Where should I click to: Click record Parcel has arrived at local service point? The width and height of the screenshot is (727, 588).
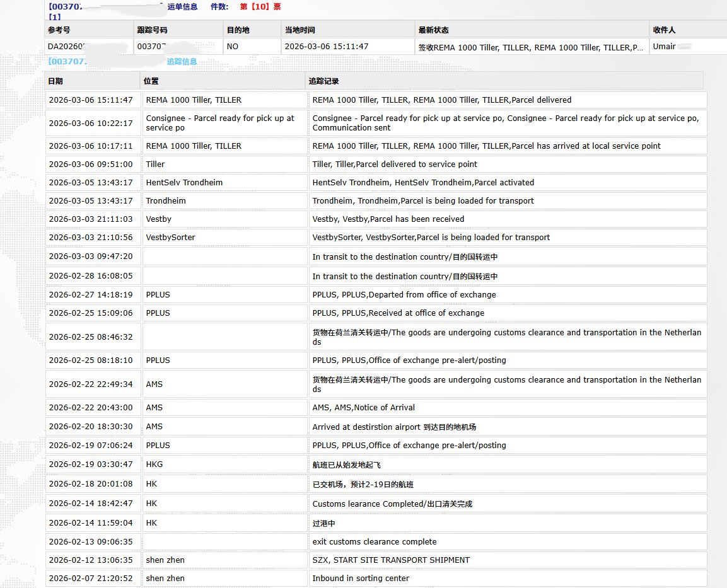(x=508, y=146)
